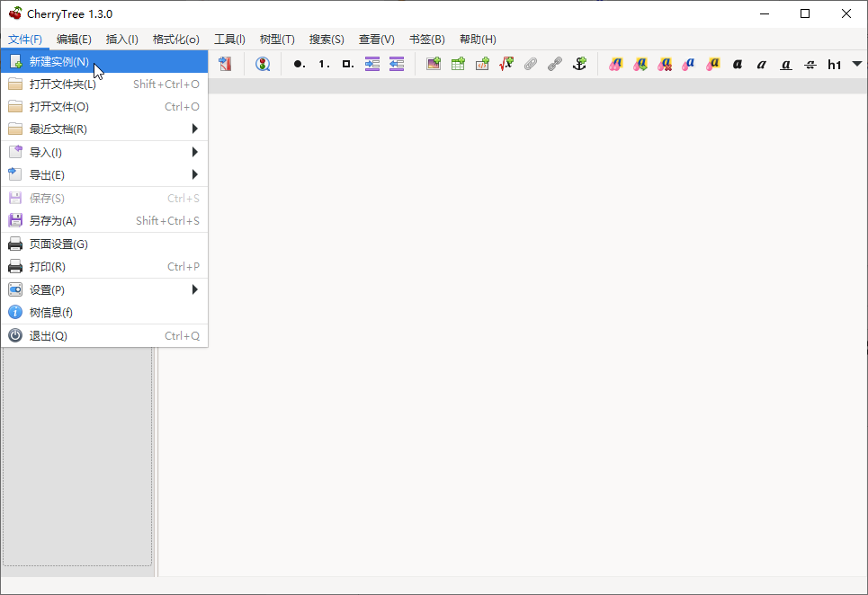Apply h1 heading formatting
The width and height of the screenshot is (868, 595).
coord(834,65)
